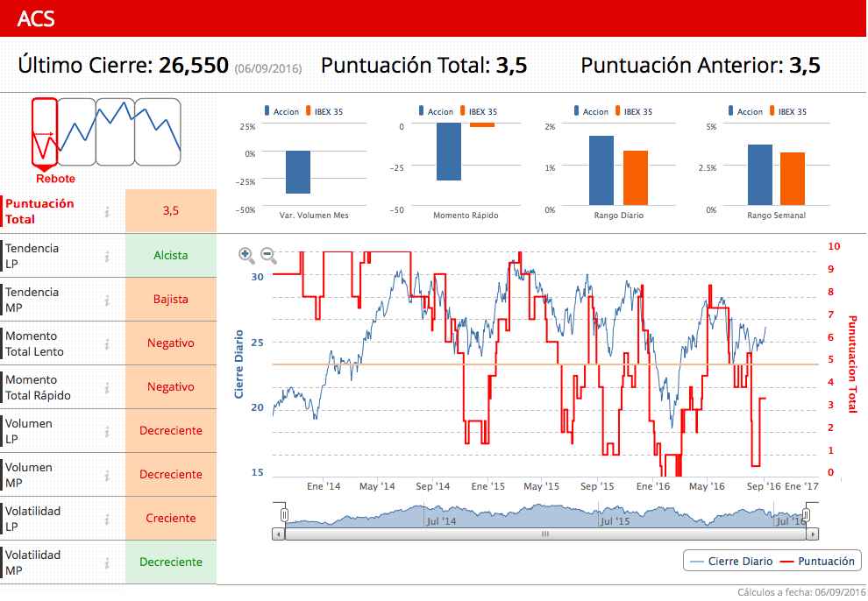Click the Sep '16 label on the x-axis
Image resolution: width=868 pixels, height=601 pixels.
click(764, 486)
